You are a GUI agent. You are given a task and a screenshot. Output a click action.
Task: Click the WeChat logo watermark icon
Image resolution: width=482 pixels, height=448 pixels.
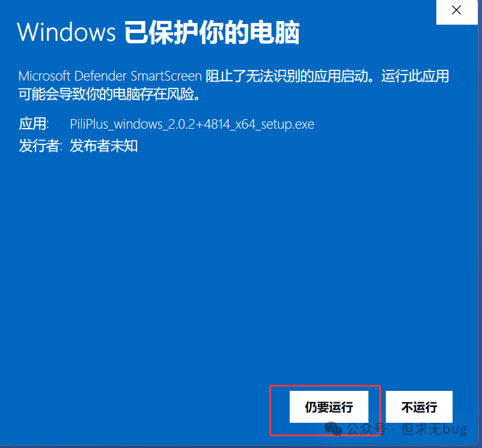[x=333, y=429]
